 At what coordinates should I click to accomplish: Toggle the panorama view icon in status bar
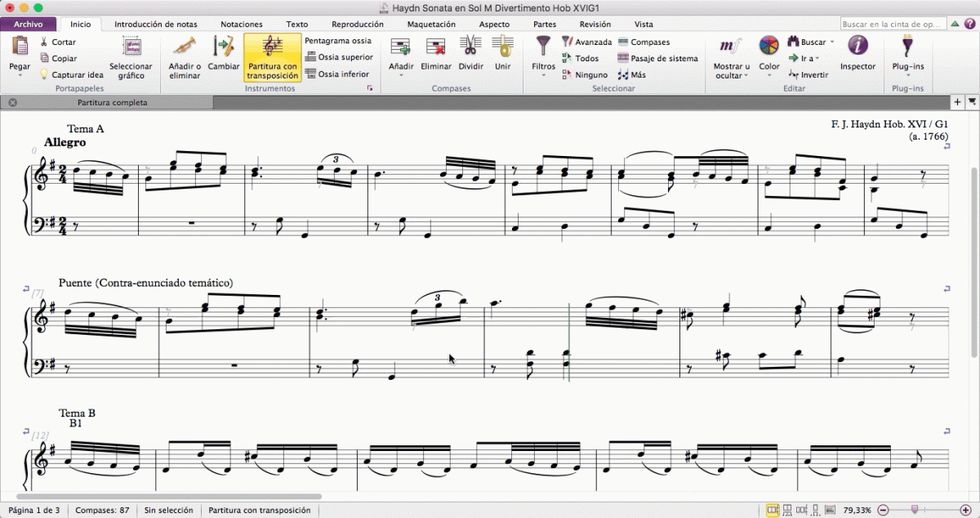[830, 510]
